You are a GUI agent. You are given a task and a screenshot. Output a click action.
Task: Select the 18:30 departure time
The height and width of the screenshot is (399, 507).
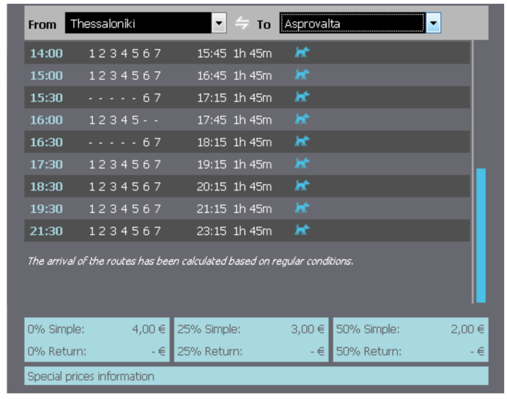(x=46, y=187)
